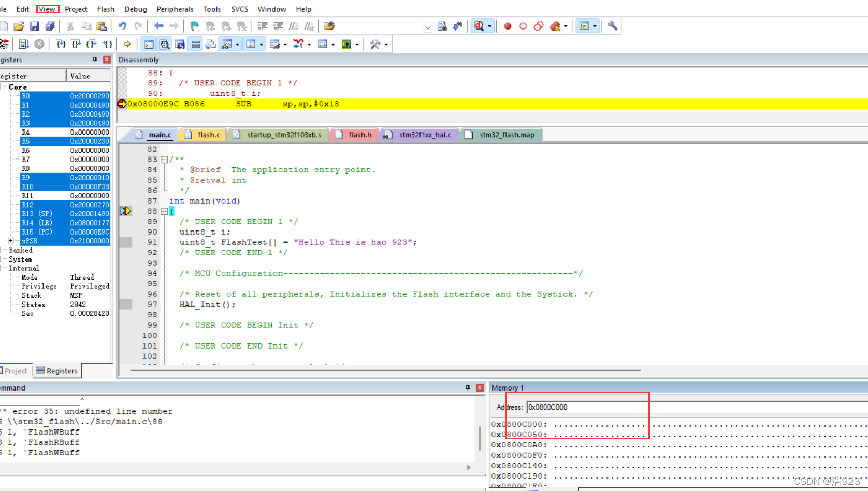Save the current file

(35, 26)
